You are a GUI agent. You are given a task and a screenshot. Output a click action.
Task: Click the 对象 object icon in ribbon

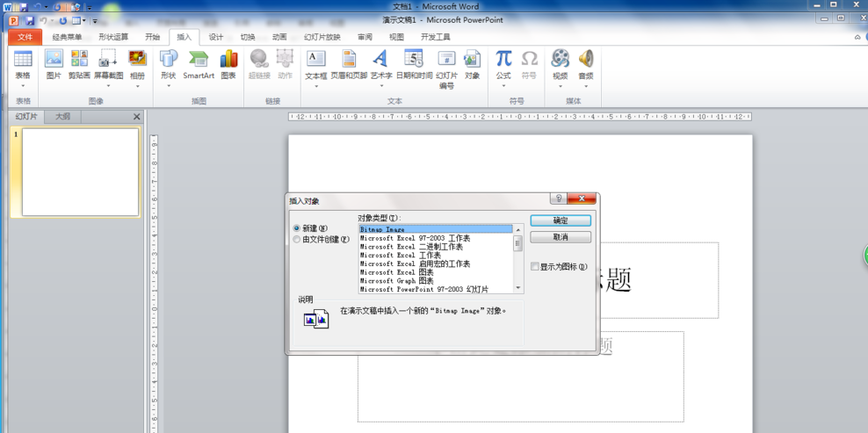click(x=472, y=59)
